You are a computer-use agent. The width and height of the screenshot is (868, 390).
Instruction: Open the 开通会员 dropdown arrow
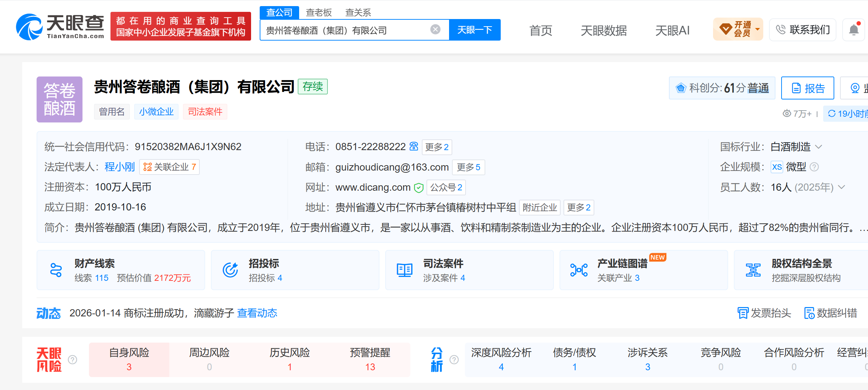tap(757, 29)
